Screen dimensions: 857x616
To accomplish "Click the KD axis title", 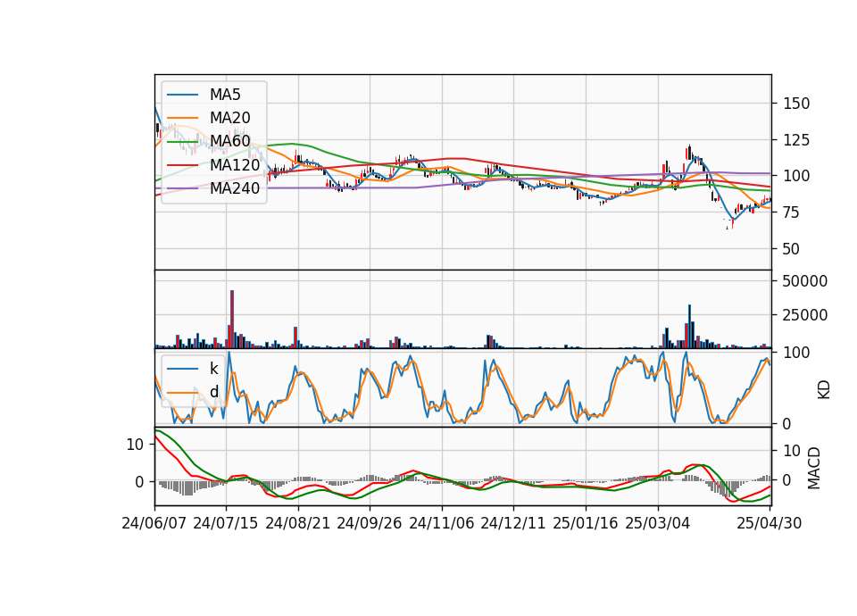I will [x=824, y=390].
